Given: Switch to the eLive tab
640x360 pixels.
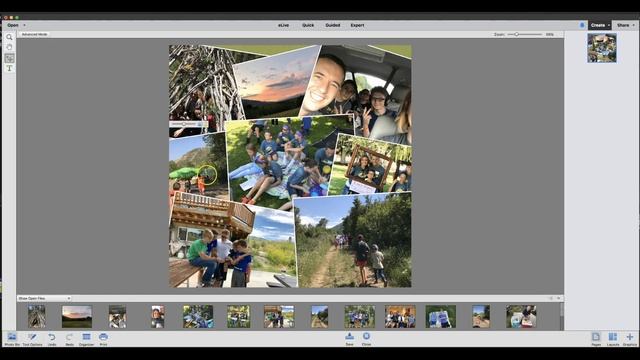Looking at the screenshot, I should (283, 25).
